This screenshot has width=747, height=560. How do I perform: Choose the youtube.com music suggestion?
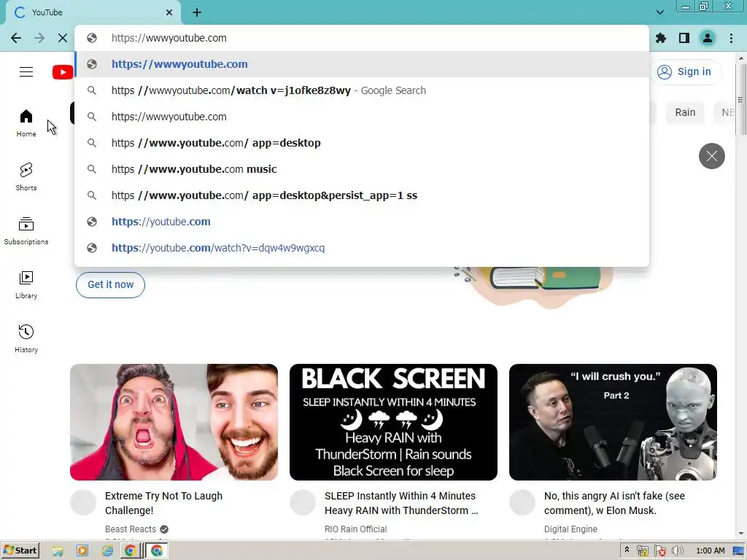(x=362, y=169)
